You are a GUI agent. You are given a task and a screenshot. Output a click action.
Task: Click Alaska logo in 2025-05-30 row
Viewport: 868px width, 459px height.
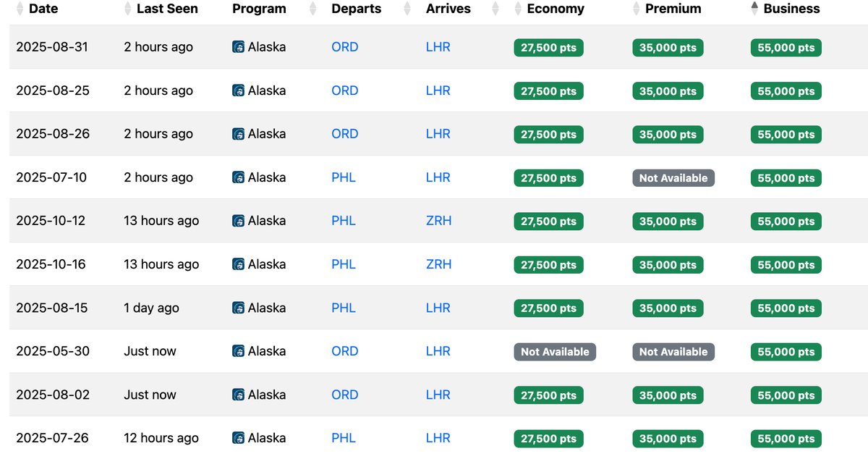click(238, 351)
